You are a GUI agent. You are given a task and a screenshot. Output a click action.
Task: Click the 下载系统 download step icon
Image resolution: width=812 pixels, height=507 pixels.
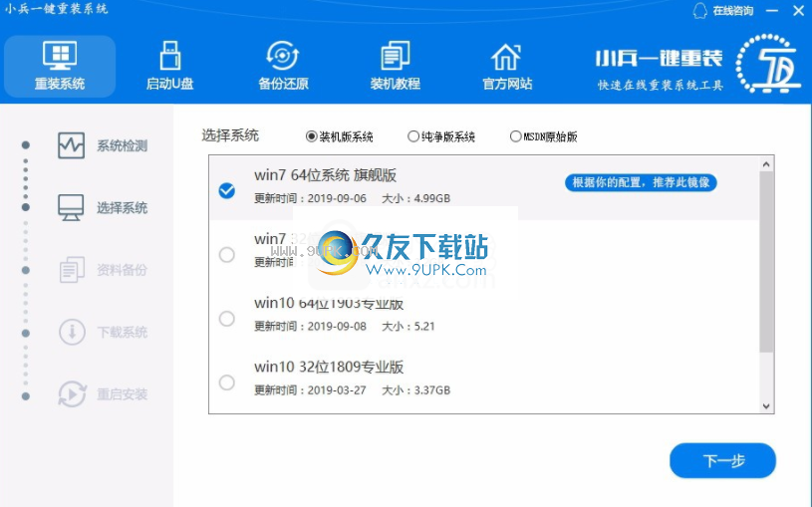point(72,332)
